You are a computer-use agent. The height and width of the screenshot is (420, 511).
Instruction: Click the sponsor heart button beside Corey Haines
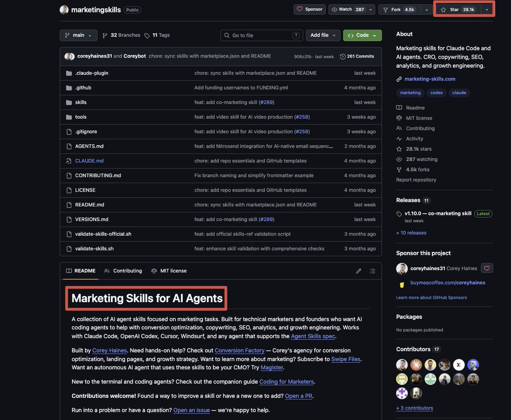pyautogui.click(x=487, y=268)
